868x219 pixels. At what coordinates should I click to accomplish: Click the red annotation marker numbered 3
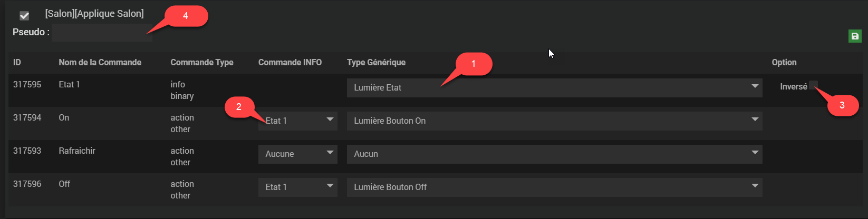842,105
